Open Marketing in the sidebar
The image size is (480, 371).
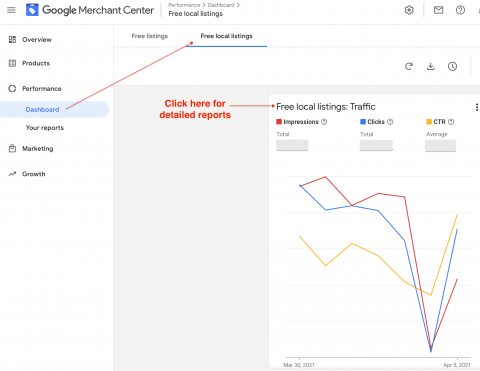[x=38, y=148]
